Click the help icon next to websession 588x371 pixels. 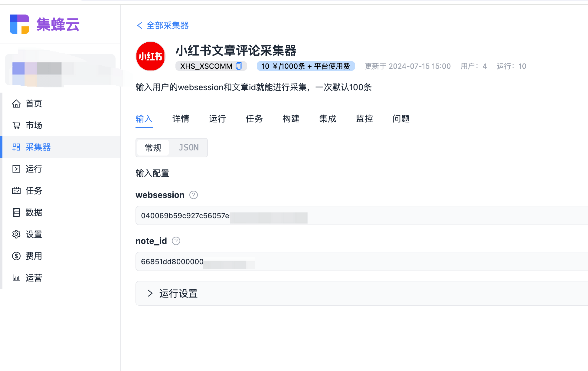(194, 195)
